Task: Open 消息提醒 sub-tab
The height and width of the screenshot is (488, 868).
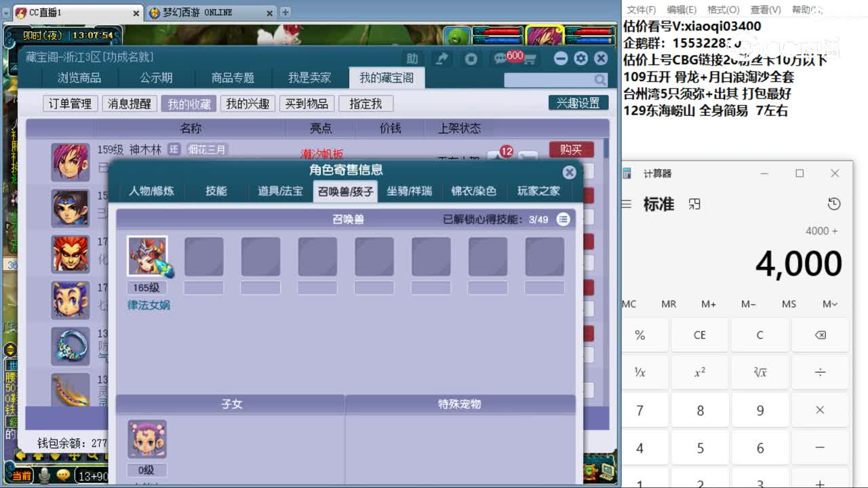Action: coord(130,104)
